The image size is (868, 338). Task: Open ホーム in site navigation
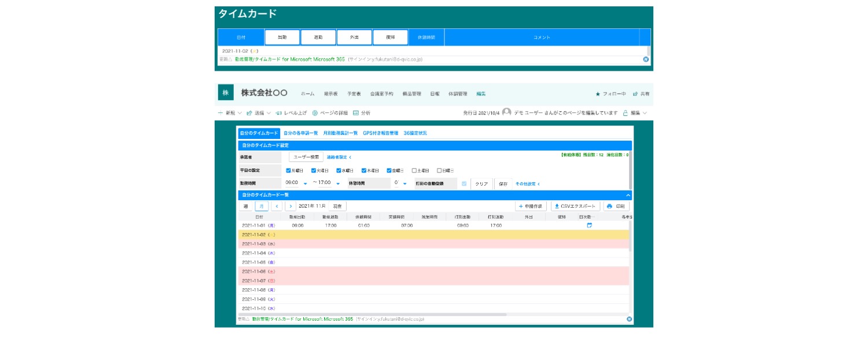[x=308, y=94]
